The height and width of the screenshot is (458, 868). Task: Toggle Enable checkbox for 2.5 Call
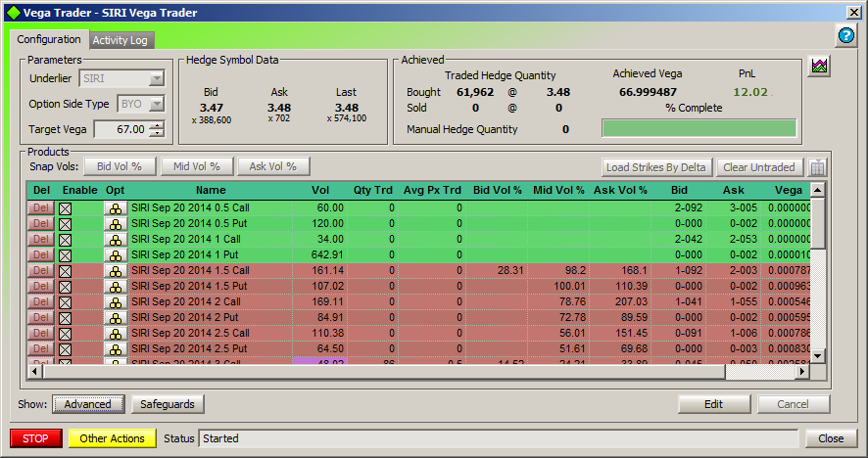click(66, 334)
